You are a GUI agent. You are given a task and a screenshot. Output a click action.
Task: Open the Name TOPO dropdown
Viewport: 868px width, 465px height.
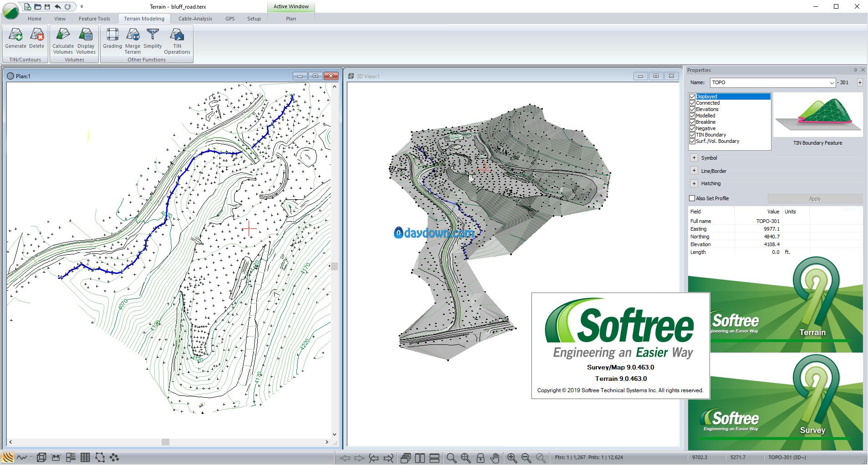click(x=832, y=83)
